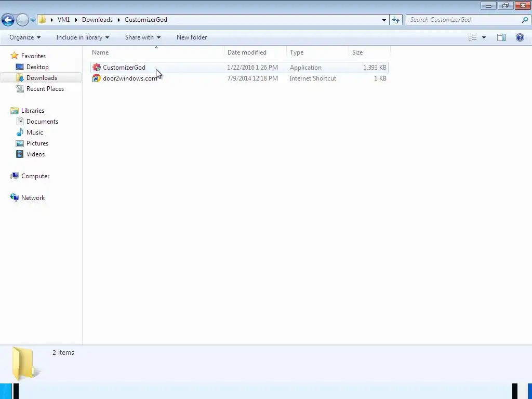Select the door2windows.com file name

(x=130, y=78)
